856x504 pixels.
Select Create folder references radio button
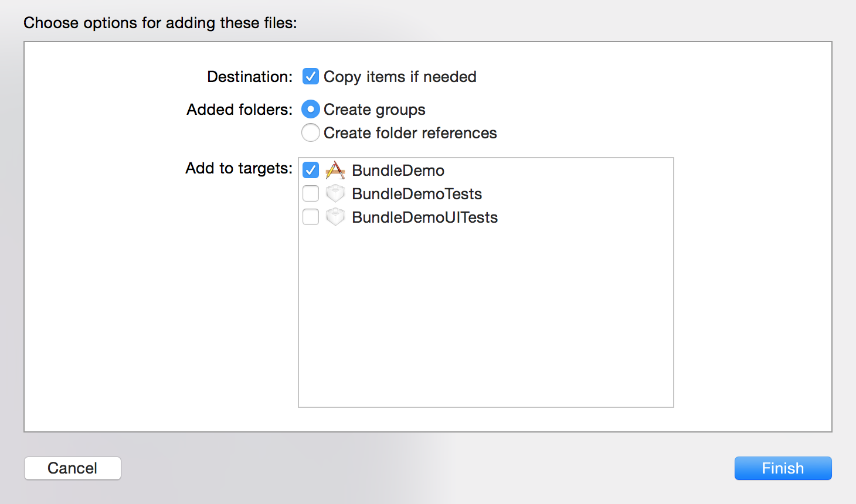pyautogui.click(x=311, y=132)
